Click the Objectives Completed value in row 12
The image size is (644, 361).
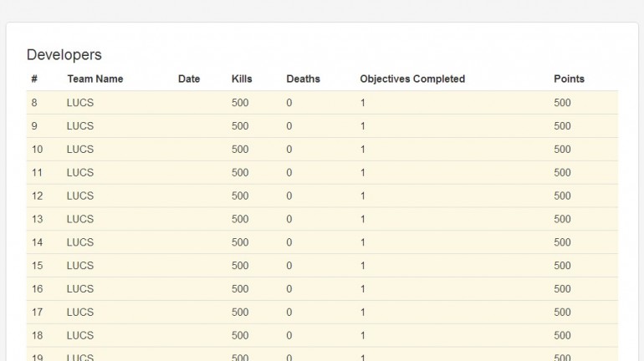point(363,196)
